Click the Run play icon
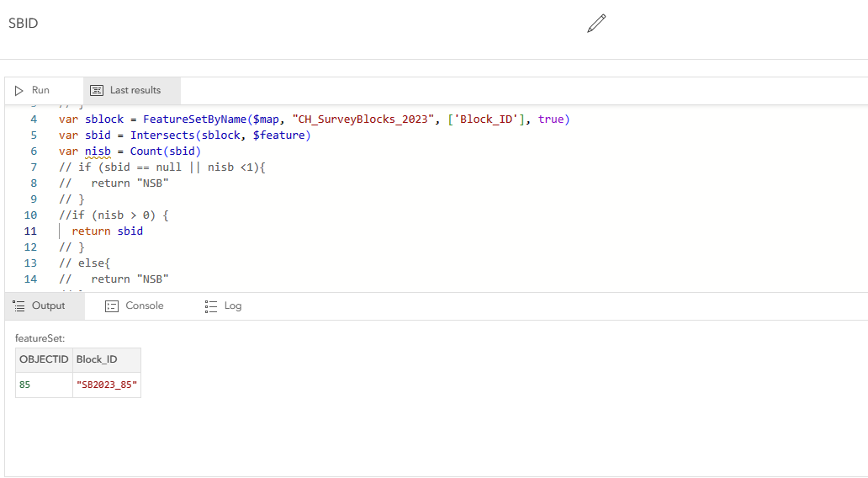Image resolution: width=868 pixels, height=478 pixels. point(19,91)
